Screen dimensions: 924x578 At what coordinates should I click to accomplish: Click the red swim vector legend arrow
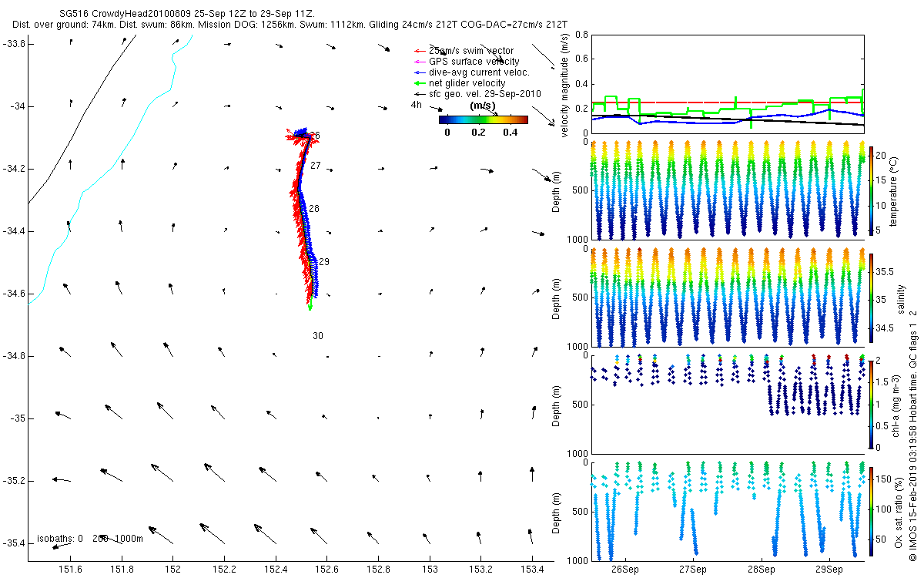coord(420,51)
